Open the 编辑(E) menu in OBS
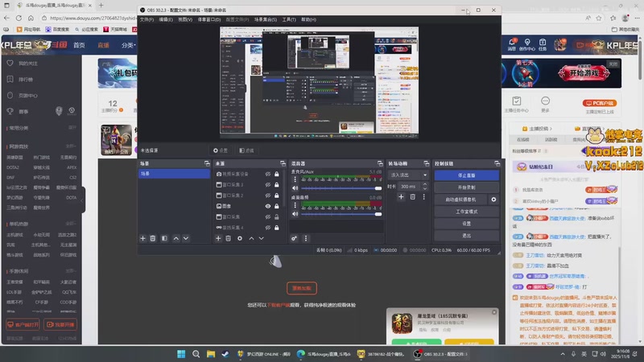 coord(166,19)
